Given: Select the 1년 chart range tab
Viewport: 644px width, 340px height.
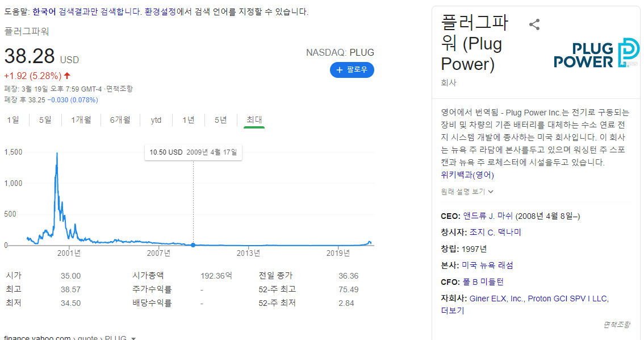Looking at the screenshot, I should click(189, 120).
